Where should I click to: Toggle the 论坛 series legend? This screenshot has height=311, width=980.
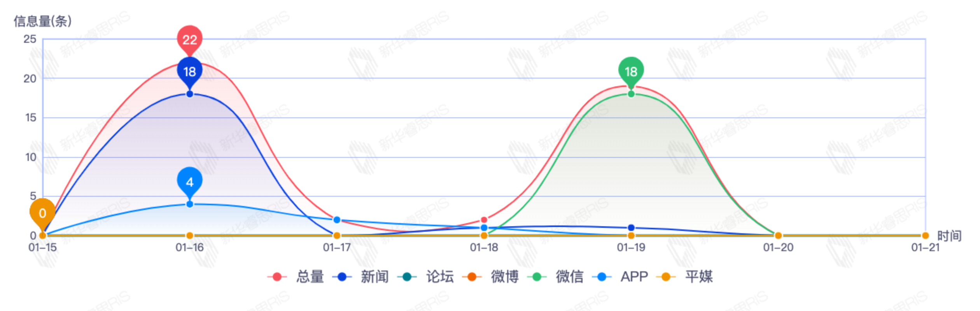click(426, 277)
